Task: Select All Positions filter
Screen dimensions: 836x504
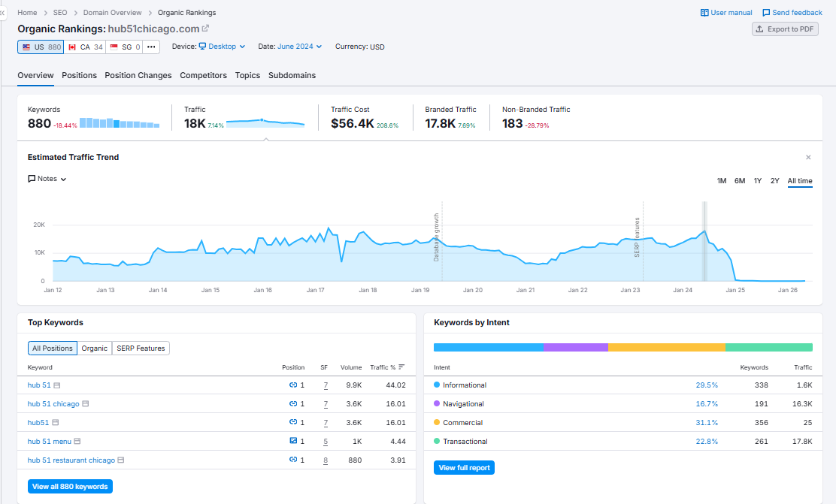Action: pos(53,348)
